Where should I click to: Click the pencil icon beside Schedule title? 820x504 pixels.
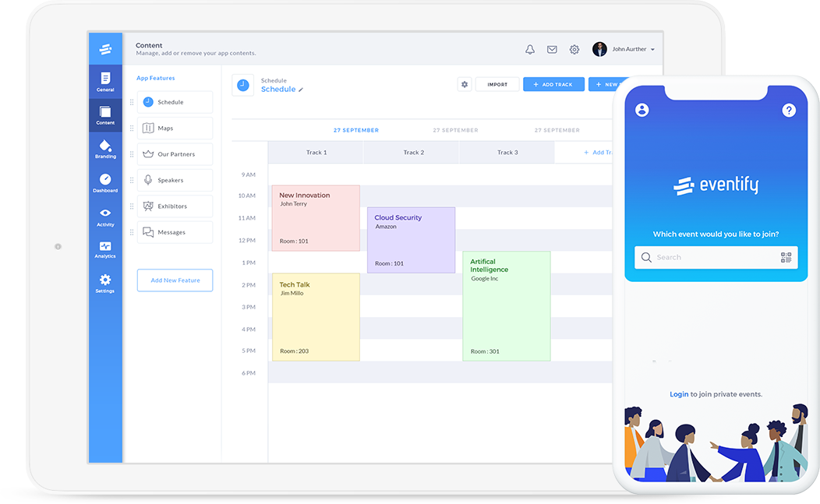(302, 90)
